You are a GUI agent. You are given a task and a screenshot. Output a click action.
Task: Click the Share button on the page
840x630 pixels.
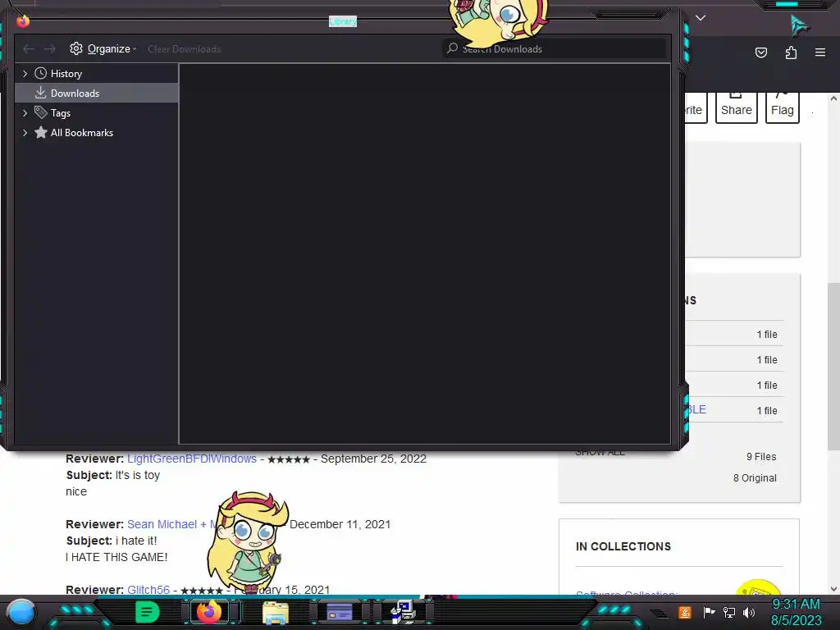(737, 107)
